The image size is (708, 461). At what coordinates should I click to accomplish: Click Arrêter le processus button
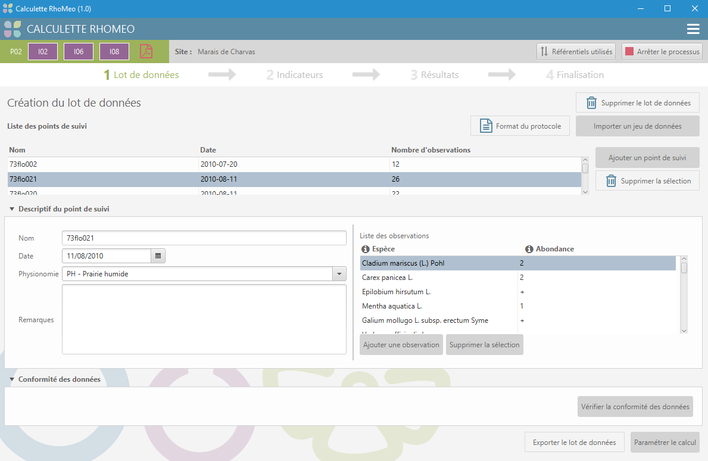pos(662,51)
